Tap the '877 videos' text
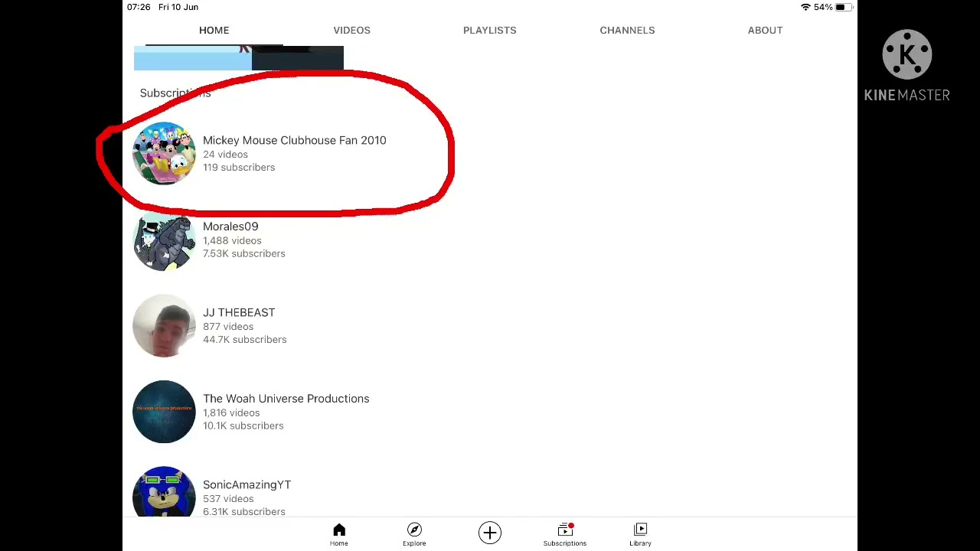Image resolution: width=980 pixels, height=551 pixels. point(228,327)
